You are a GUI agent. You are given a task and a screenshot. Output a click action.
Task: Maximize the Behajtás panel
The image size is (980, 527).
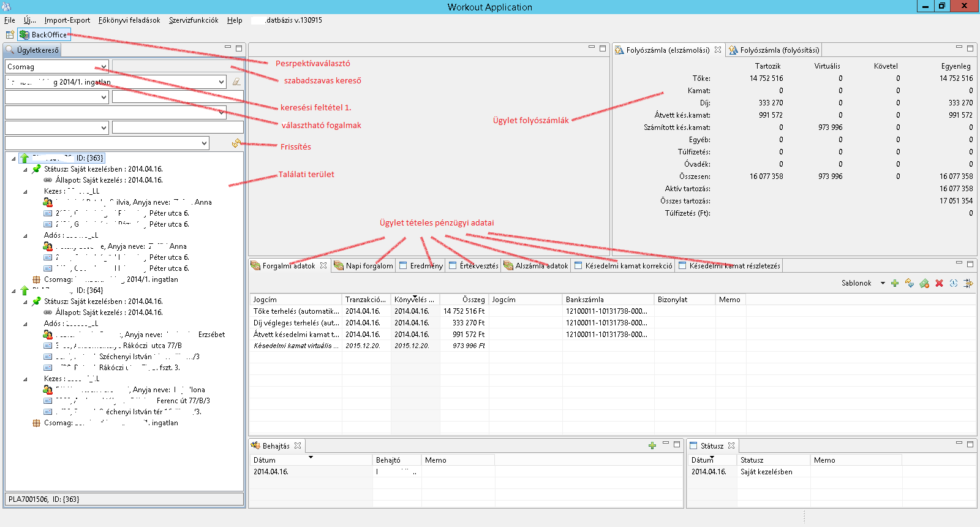677,444
